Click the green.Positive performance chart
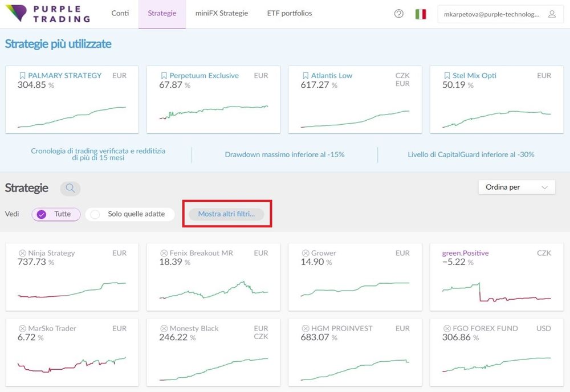Screen dimensions: 570x392 pos(496,292)
